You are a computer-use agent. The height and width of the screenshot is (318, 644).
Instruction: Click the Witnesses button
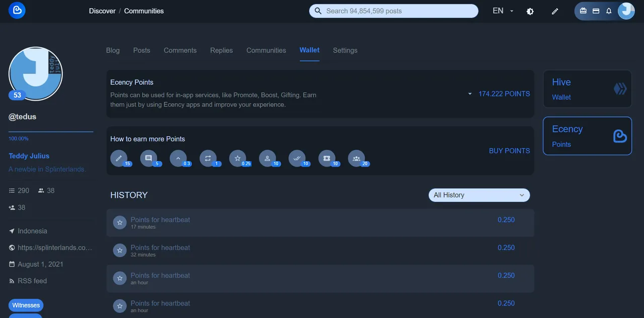click(26, 305)
